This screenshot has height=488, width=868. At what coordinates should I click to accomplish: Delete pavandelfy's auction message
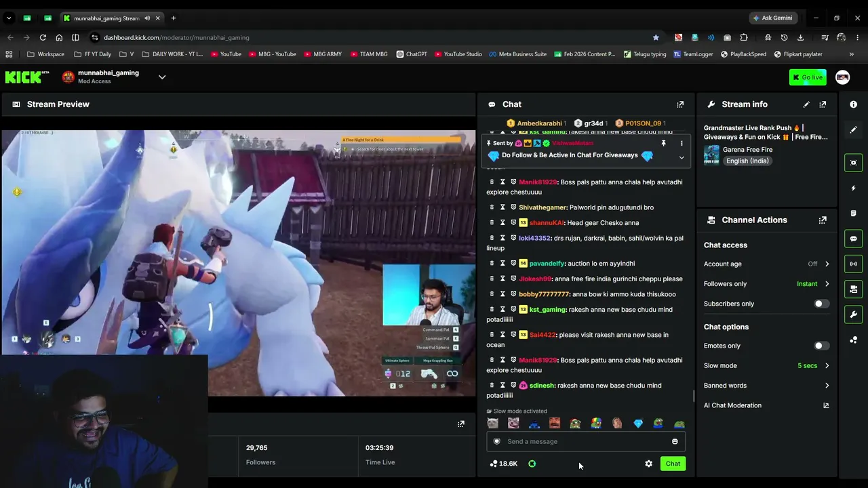coord(492,264)
